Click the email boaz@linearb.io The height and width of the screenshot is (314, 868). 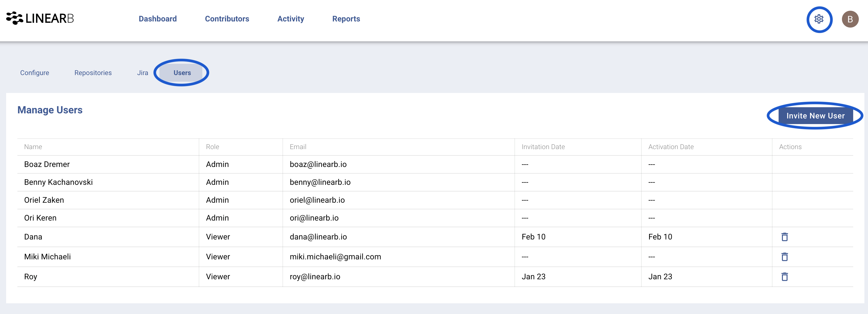pyautogui.click(x=318, y=164)
